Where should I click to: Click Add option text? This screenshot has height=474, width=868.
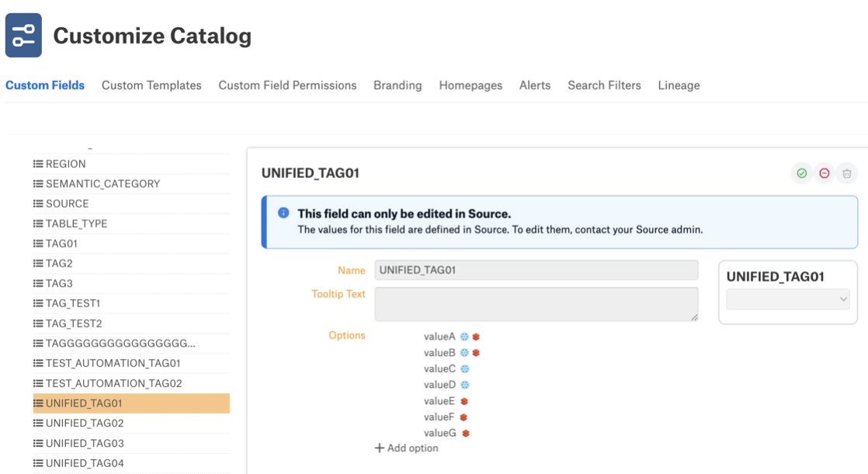(412, 448)
